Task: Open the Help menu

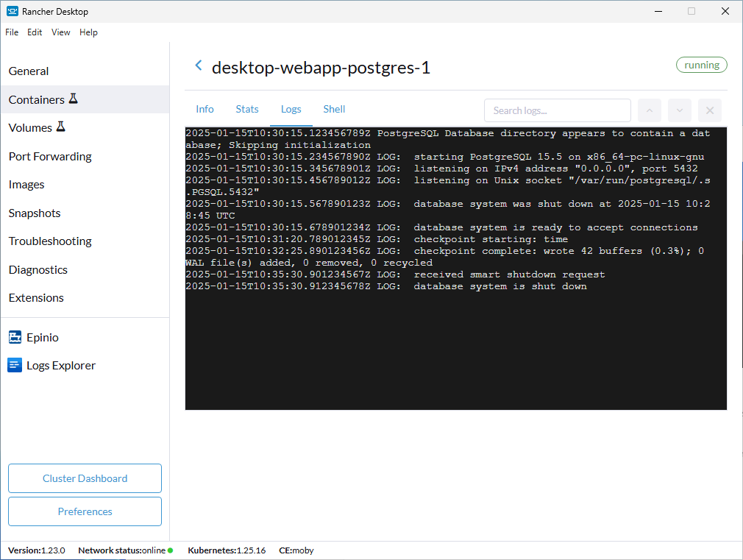Action: [x=88, y=32]
